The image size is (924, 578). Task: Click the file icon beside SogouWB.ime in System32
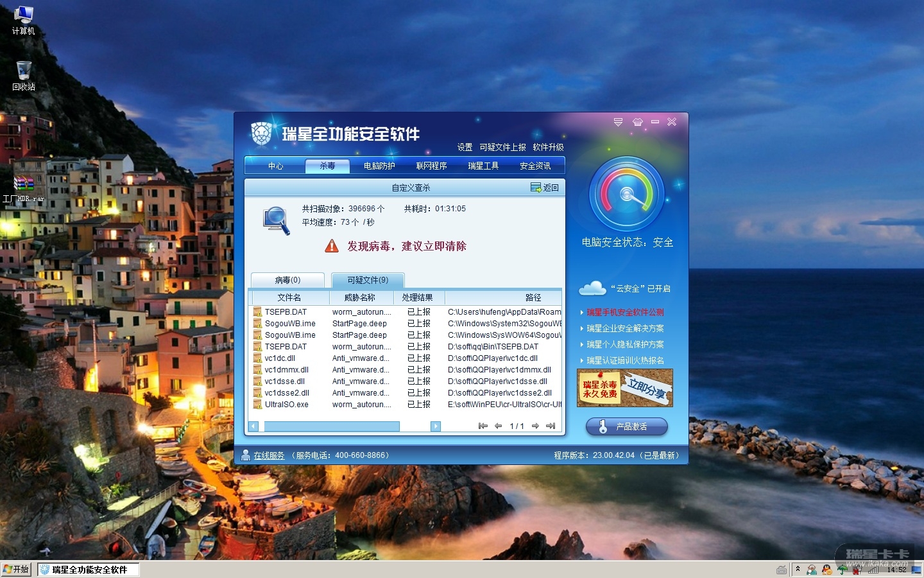pyautogui.click(x=257, y=324)
